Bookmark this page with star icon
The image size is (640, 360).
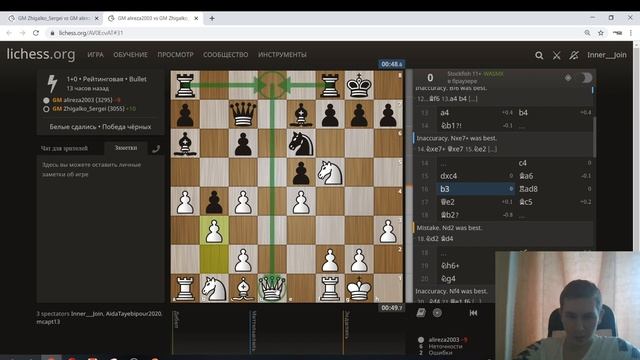pos(601,33)
